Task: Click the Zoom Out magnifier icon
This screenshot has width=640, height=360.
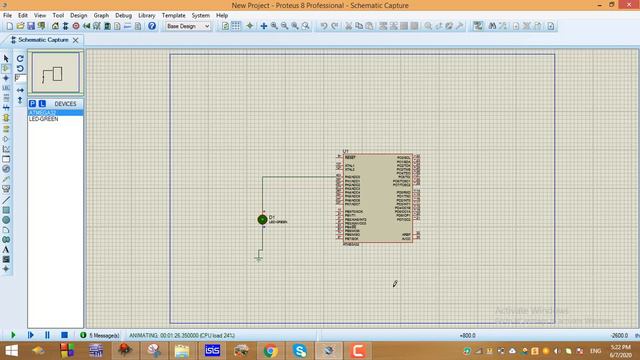Action: tap(284, 26)
